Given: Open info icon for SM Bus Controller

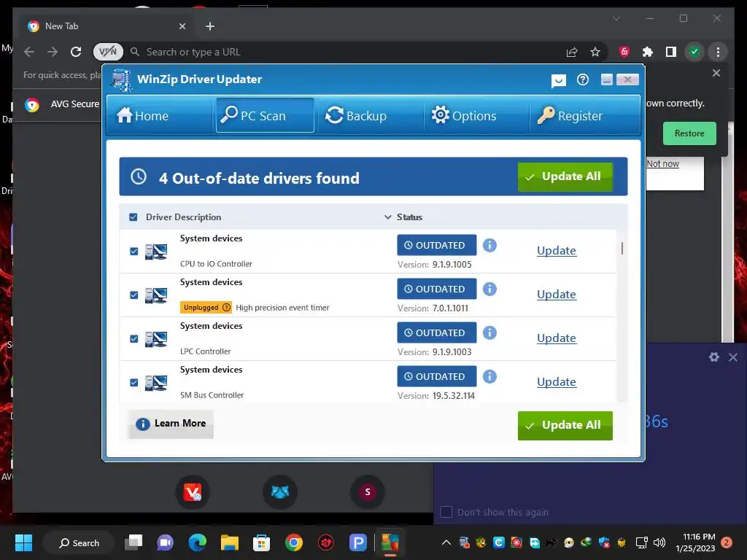Looking at the screenshot, I should (489, 377).
